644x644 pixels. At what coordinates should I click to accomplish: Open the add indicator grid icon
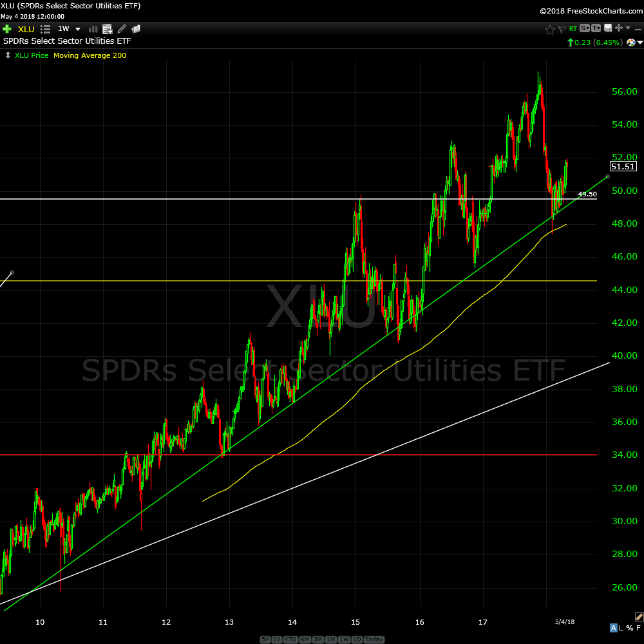107,29
